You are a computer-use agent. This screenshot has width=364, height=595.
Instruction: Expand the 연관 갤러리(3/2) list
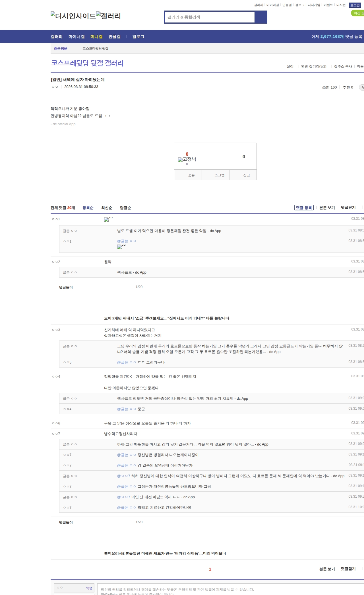pos(314,66)
